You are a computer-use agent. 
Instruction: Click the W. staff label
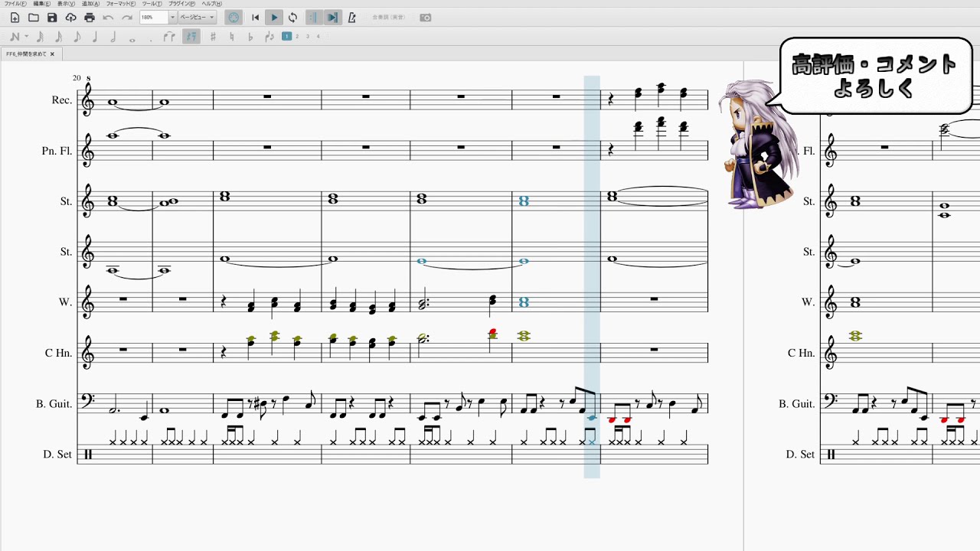[x=67, y=302]
